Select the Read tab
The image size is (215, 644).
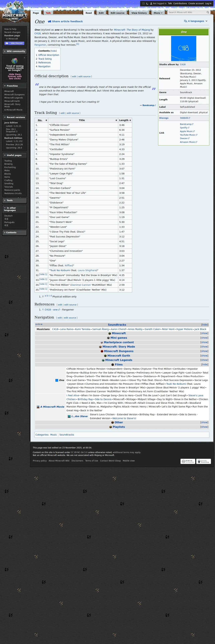coord(89,13)
